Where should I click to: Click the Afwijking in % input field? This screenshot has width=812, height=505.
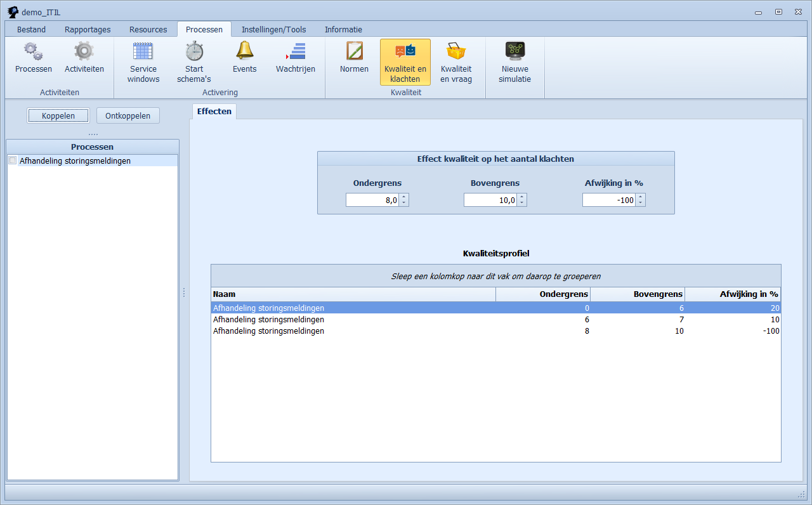coord(609,200)
